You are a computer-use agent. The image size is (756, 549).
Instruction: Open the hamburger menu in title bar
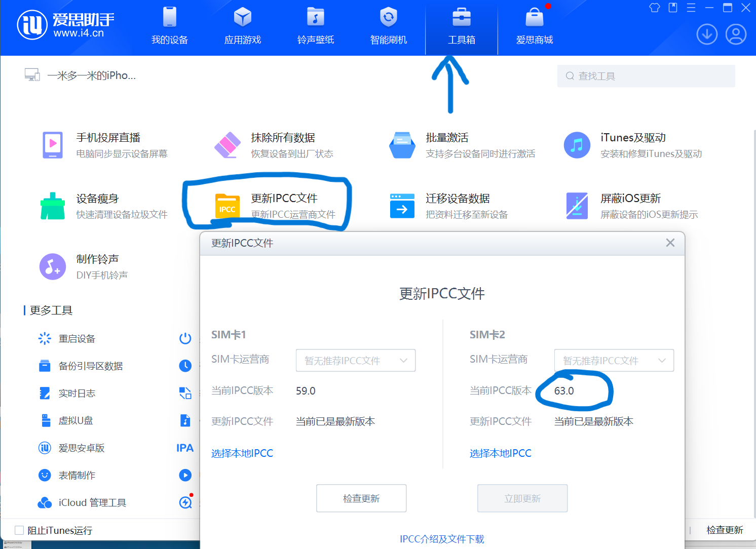(x=691, y=8)
